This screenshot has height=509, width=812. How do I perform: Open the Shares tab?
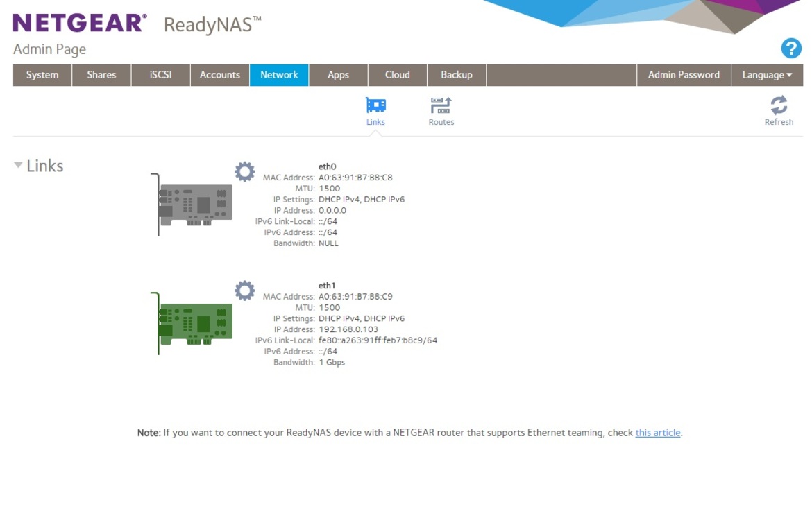point(101,75)
